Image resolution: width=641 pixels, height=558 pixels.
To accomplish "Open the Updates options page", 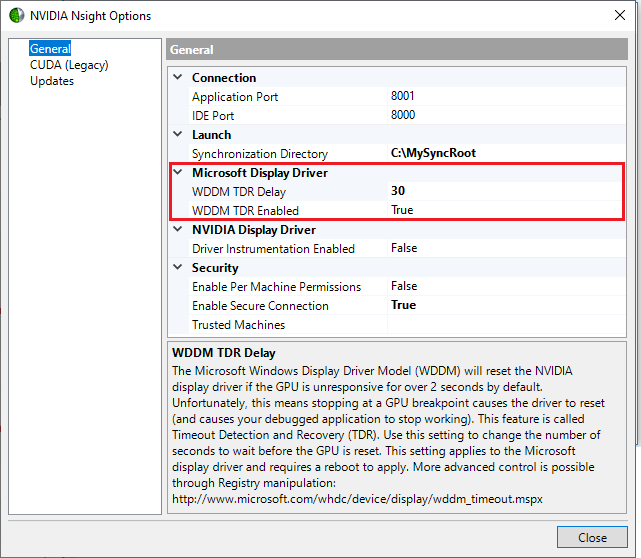I will pyautogui.click(x=52, y=81).
